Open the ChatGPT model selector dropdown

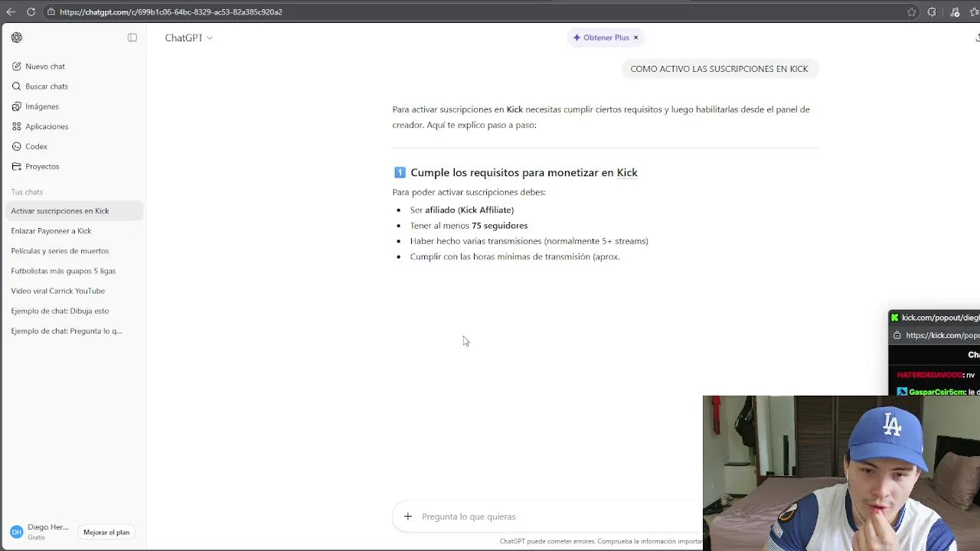[x=188, y=37]
